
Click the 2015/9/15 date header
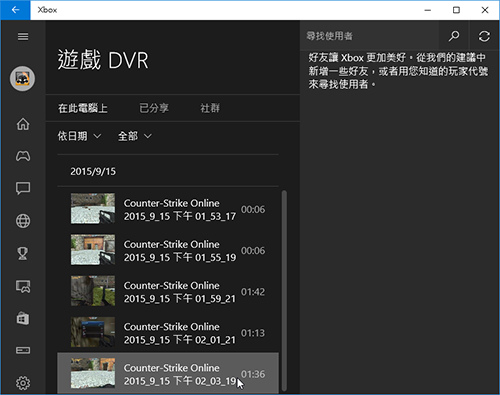93,171
